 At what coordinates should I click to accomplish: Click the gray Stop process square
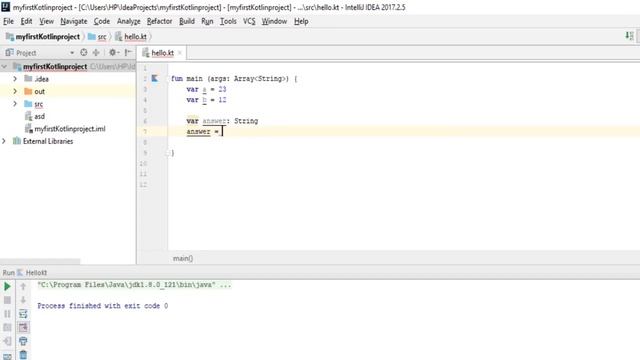(7, 300)
